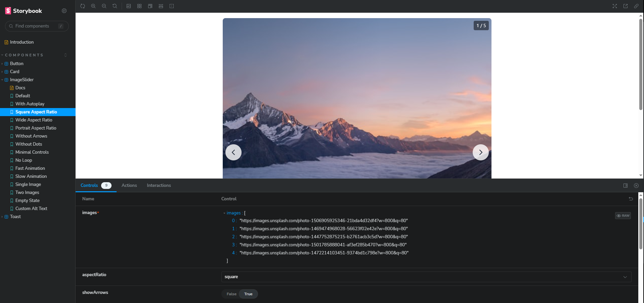This screenshot has width=644, height=303.
Task: Reset the preview zoom level
Action: coord(115,6)
